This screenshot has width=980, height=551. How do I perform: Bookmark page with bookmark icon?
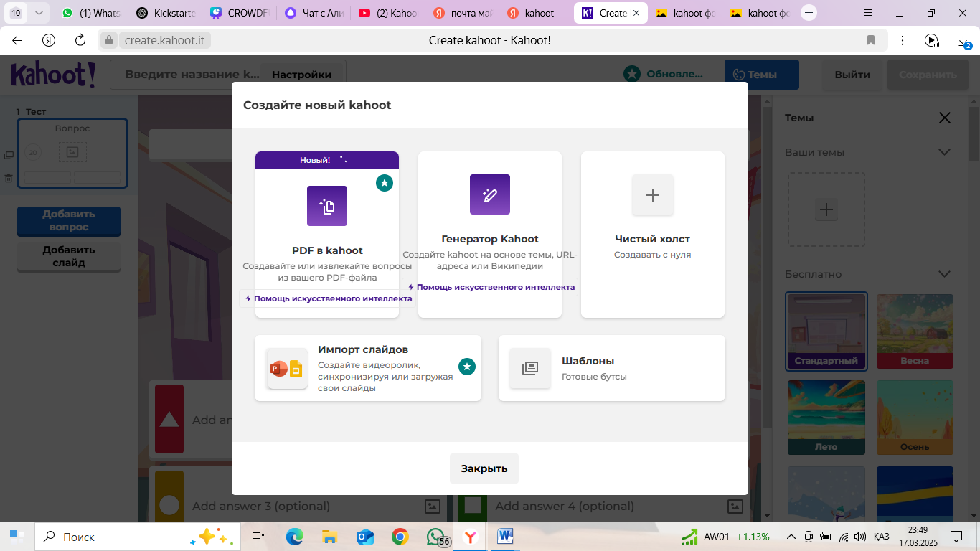click(x=871, y=40)
